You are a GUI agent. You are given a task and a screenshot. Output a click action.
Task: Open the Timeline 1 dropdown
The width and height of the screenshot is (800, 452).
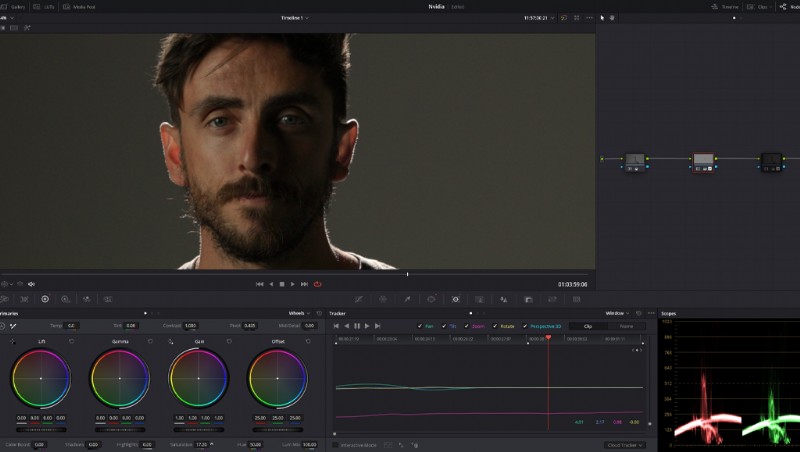click(294, 18)
